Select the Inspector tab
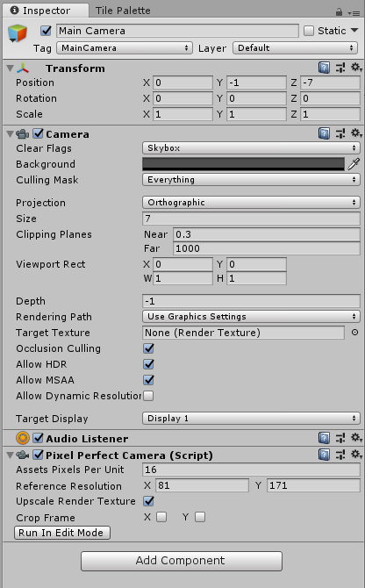This screenshot has height=588, width=365. [x=46, y=11]
